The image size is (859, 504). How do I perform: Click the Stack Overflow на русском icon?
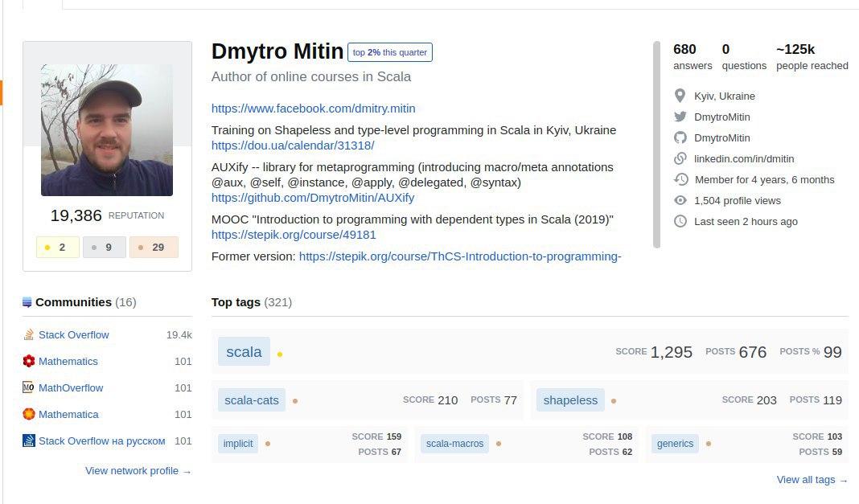click(28, 440)
